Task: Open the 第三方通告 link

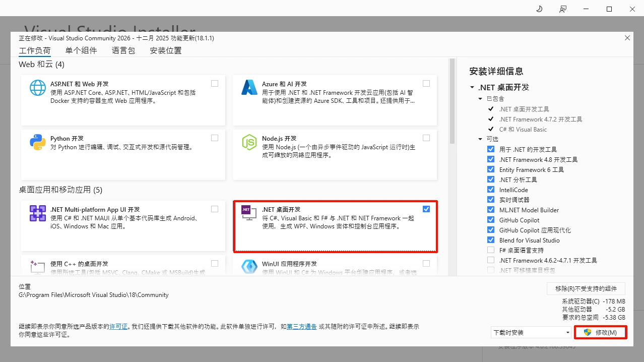Action: 302,327
